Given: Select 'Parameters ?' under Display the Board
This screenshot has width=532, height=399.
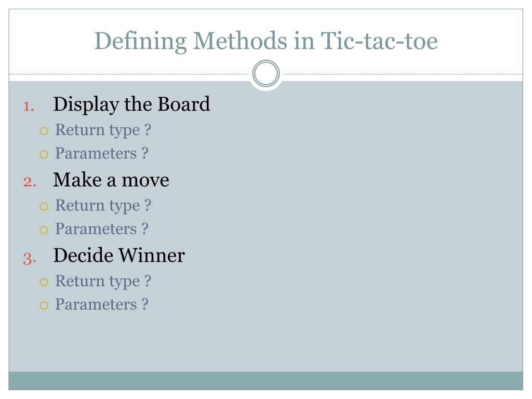Looking at the screenshot, I should pos(102,153).
